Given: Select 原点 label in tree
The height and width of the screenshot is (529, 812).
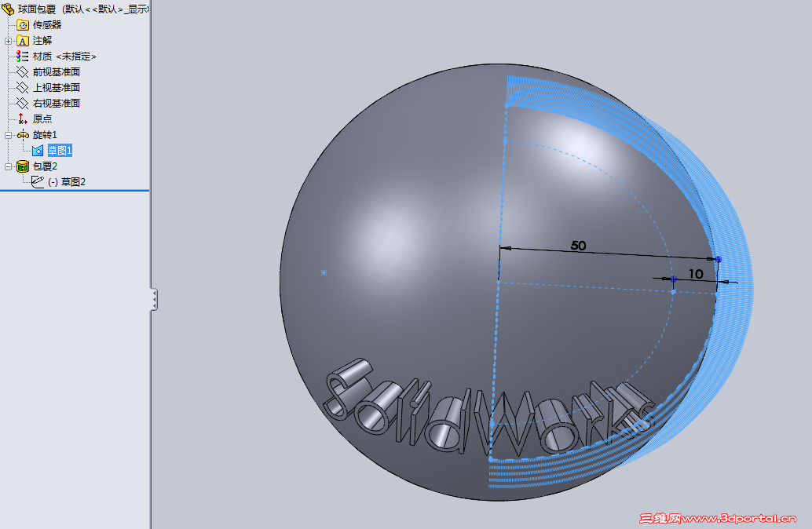Looking at the screenshot, I should [x=42, y=119].
